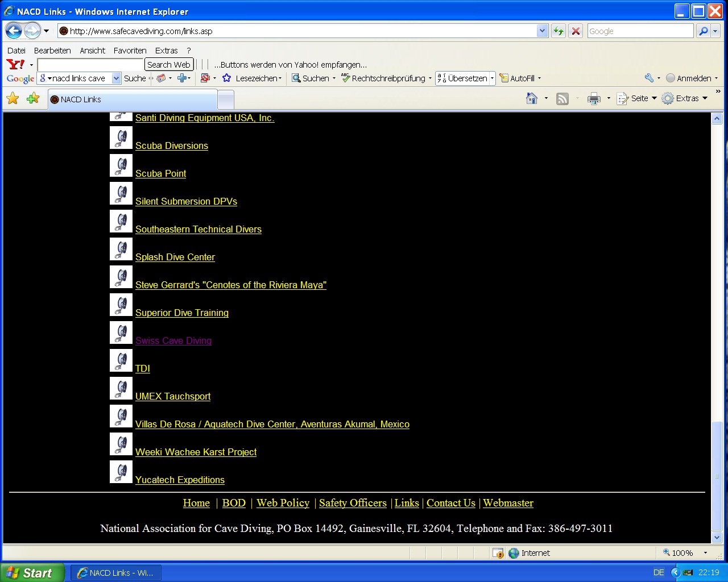Stop loading with the red X icon
Image resolution: width=728 pixels, height=582 pixels.
[576, 31]
